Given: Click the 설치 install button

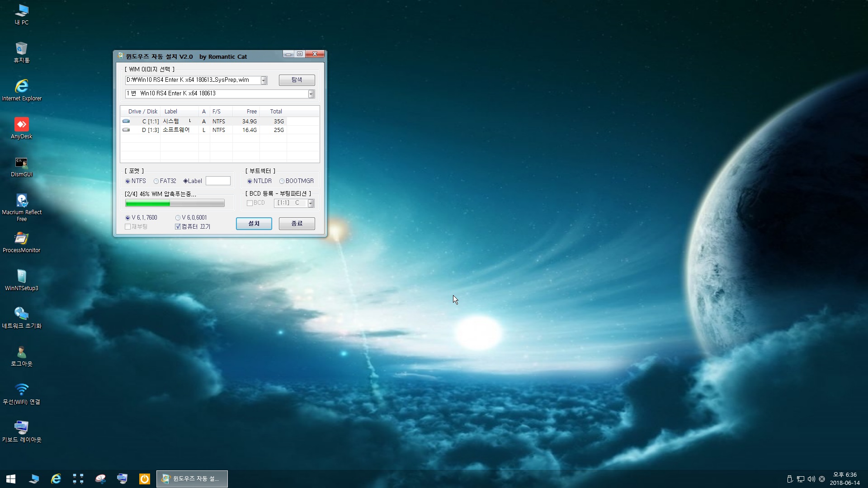Looking at the screenshot, I should coord(254,224).
